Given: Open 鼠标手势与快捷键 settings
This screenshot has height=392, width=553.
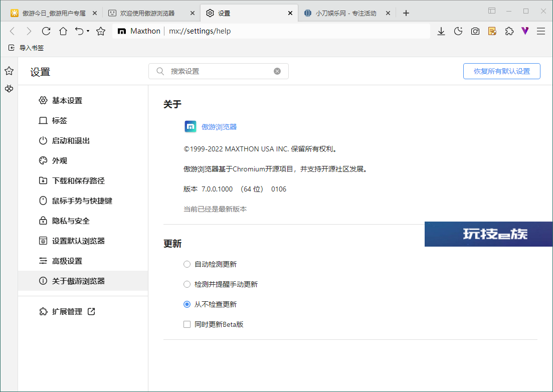Looking at the screenshot, I should pyautogui.click(x=83, y=201).
